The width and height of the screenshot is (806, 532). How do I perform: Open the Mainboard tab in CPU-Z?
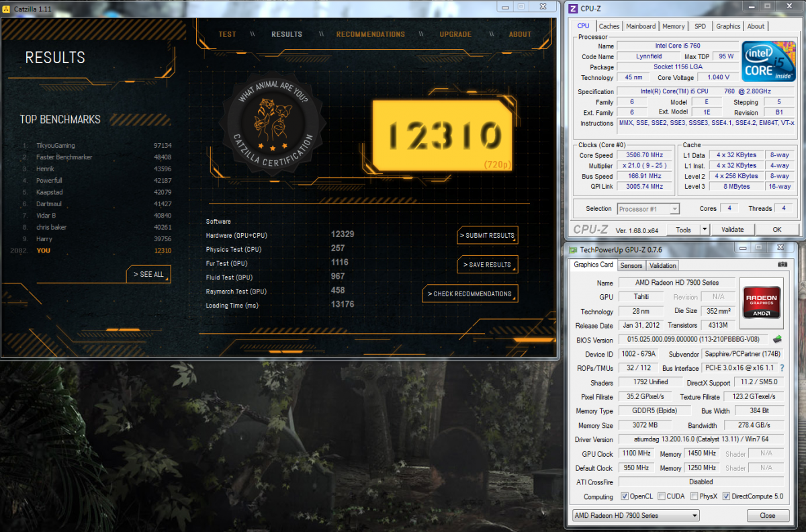tap(641, 26)
